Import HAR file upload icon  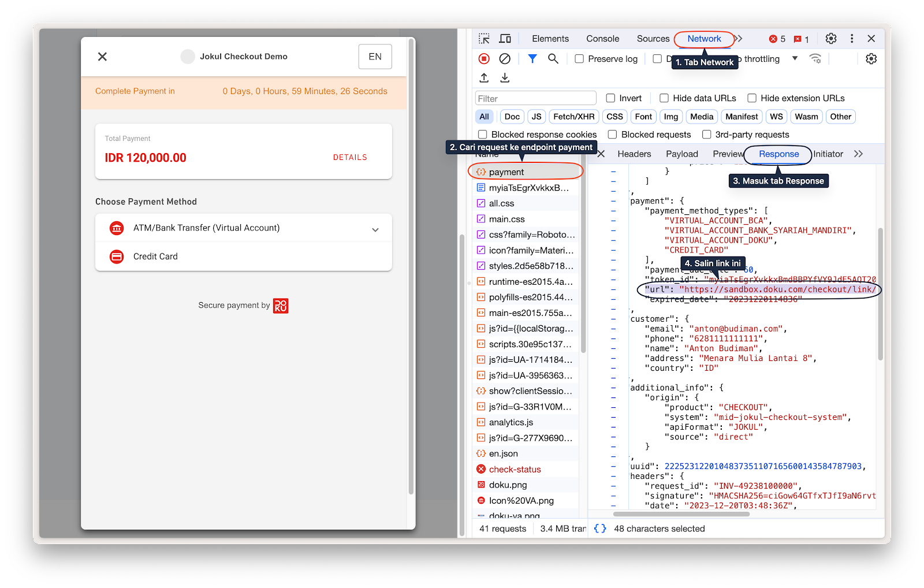pyautogui.click(x=484, y=77)
